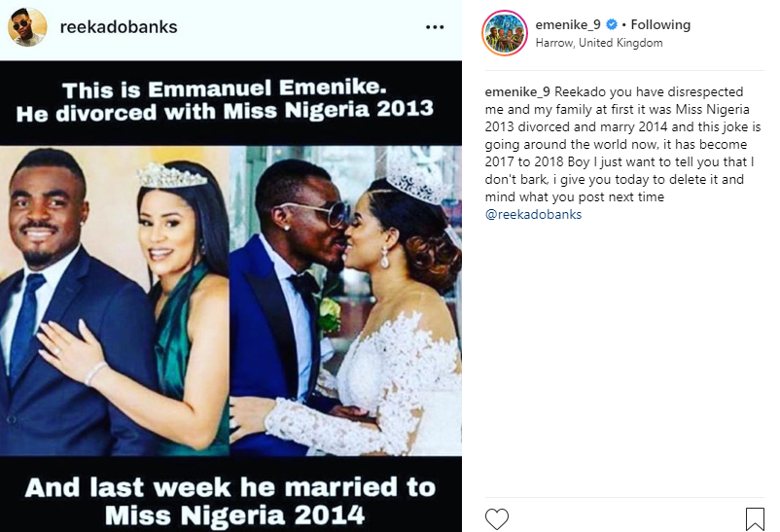Screen dimensions: 780x532
Task: Click blue verified badge next to emenike_9
Action: click(611, 25)
